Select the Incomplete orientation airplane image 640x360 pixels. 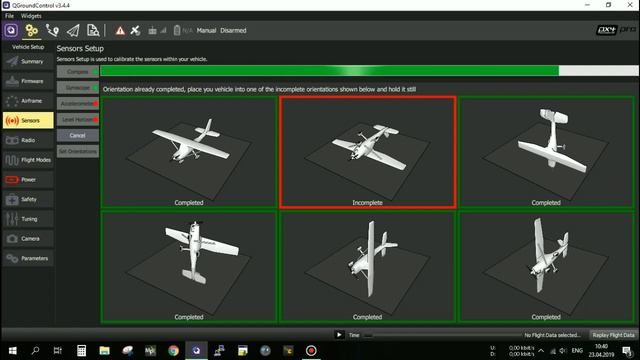click(368, 152)
